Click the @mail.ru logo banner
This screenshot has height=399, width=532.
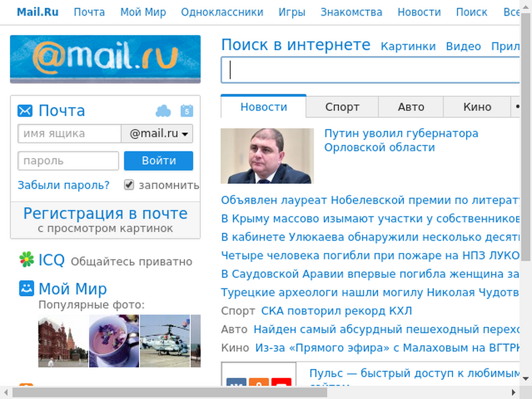105,59
